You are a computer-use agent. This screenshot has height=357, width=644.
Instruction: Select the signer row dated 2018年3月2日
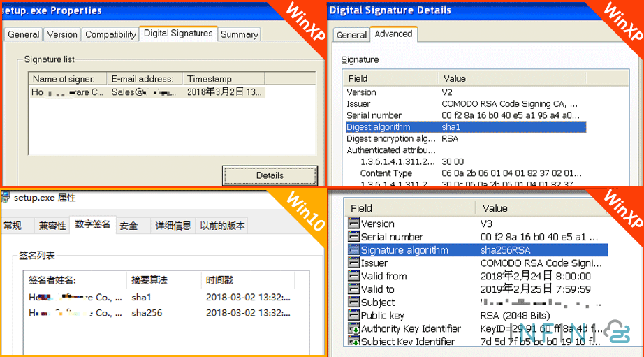tap(148, 92)
